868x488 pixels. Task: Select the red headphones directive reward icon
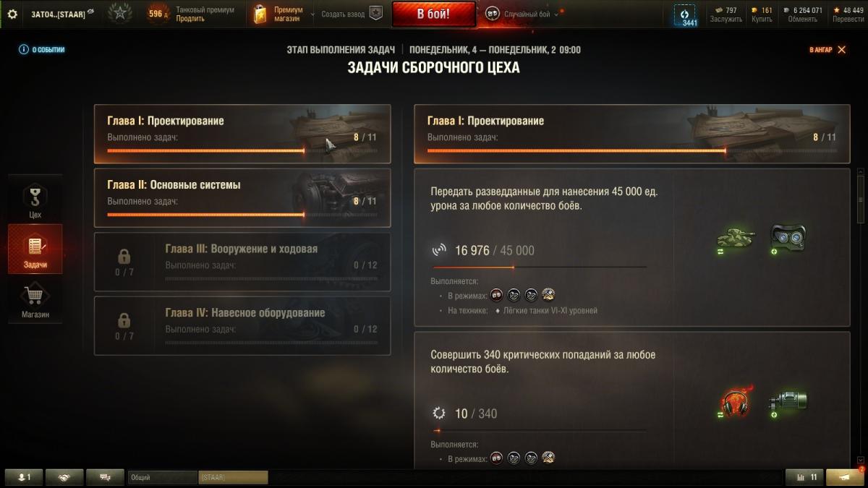(x=735, y=402)
